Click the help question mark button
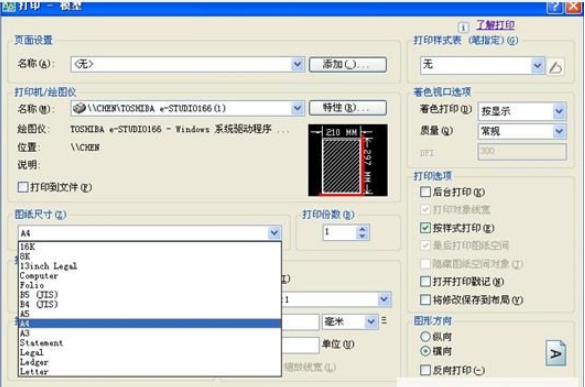585x387 pixels. point(554,7)
